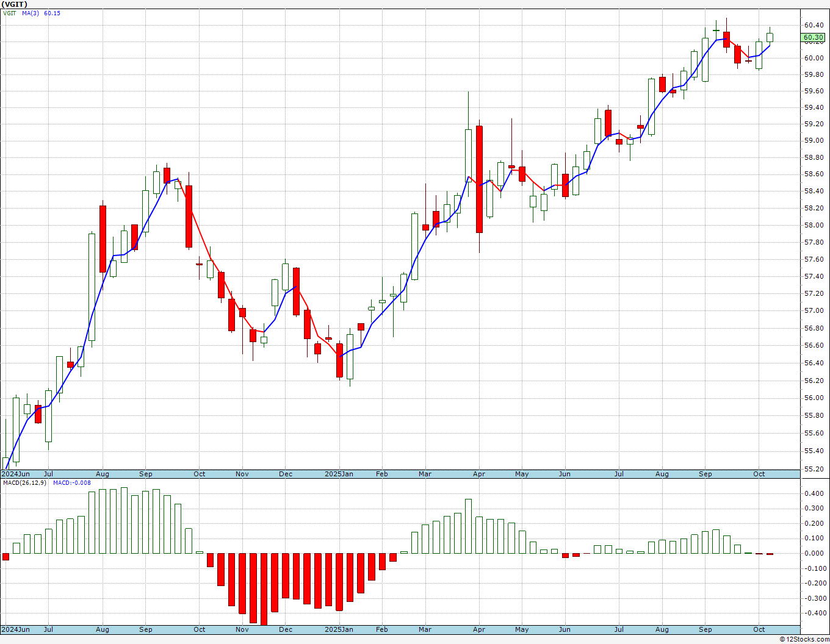The height and width of the screenshot is (644, 830).
Task: Click Feb on the price chart date axis
Action: click(382, 474)
